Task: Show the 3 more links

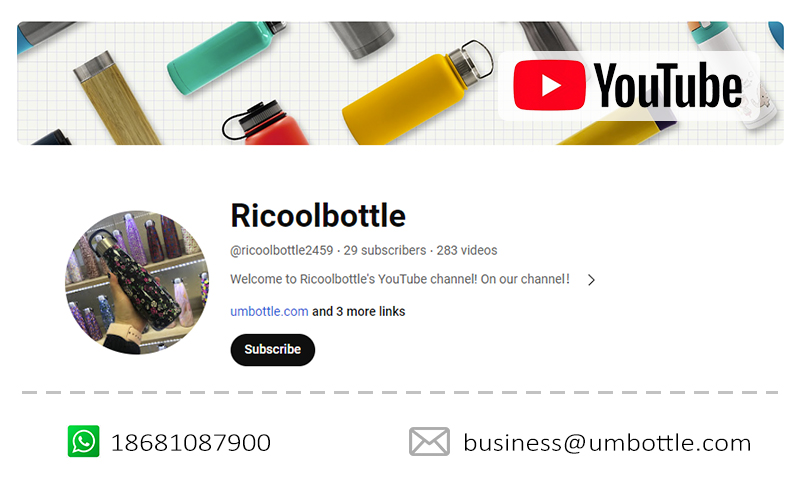Action: coord(359,311)
